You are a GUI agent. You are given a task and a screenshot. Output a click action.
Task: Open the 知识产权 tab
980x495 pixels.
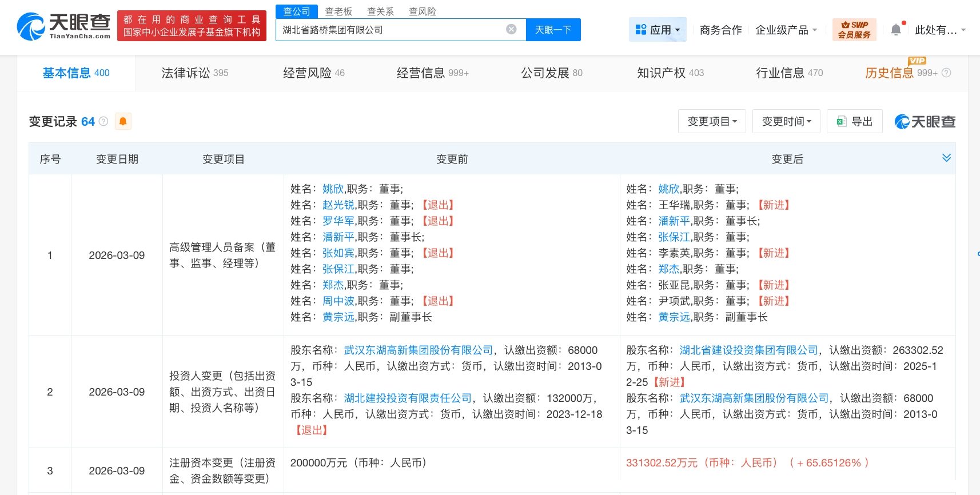[x=670, y=73]
